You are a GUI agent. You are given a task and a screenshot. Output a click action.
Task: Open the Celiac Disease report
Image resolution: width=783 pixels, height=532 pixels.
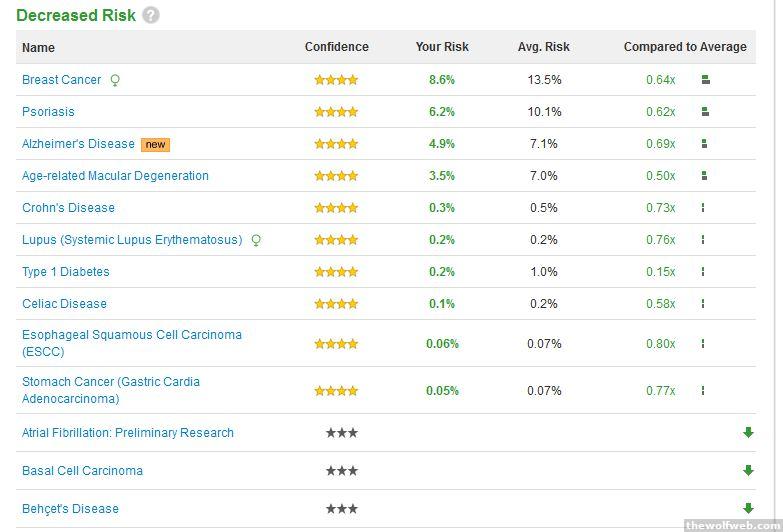point(64,304)
